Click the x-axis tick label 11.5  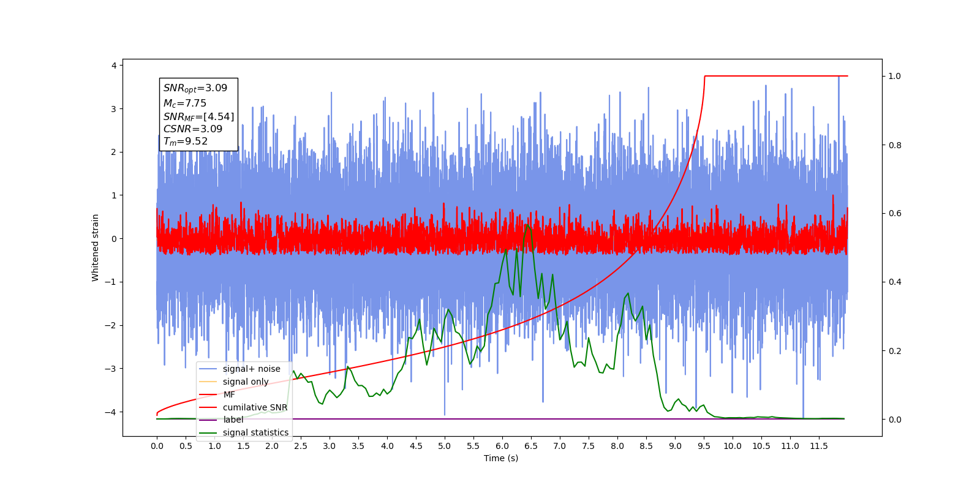pos(819,446)
